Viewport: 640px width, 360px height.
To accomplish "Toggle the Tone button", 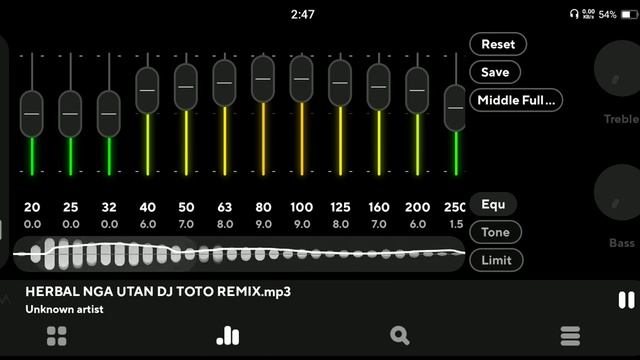I will (x=496, y=232).
